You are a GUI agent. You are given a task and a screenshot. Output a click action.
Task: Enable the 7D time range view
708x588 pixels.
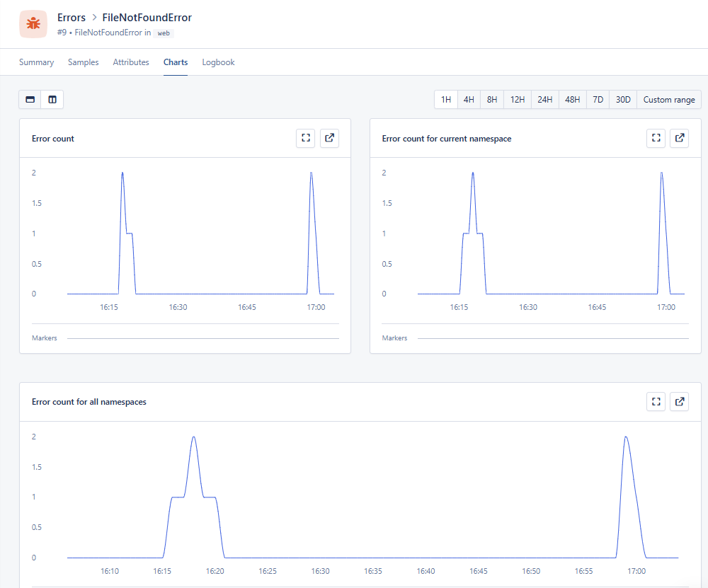click(597, 99)
